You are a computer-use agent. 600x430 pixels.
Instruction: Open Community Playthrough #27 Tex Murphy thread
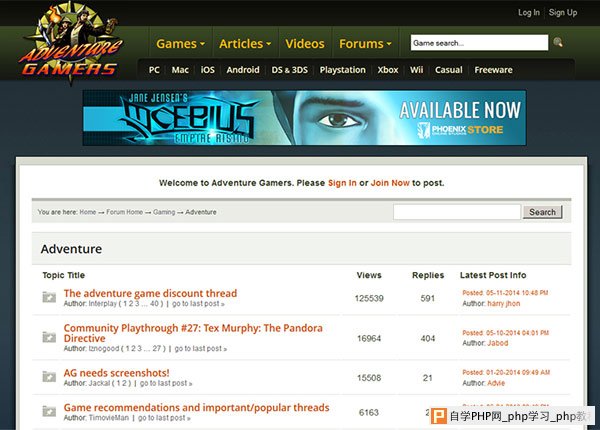[193, 333]
